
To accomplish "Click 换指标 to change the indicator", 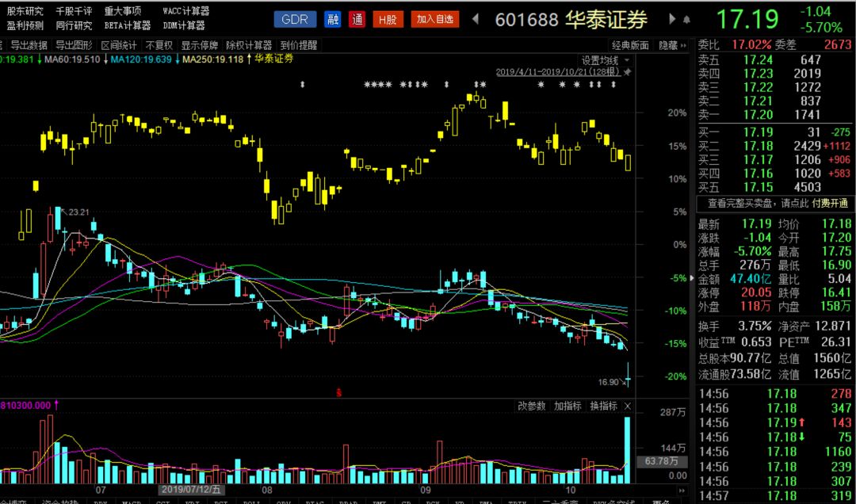I will [604, 406].
